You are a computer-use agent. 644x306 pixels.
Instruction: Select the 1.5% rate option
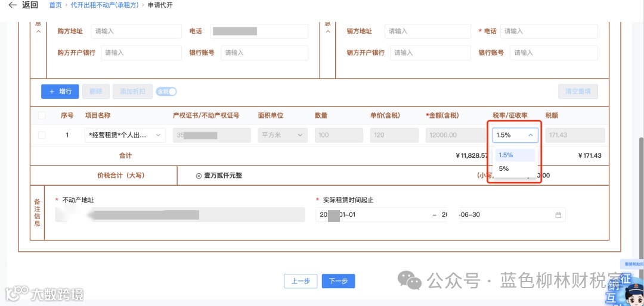pyautogui.click(x=515, y=155)
